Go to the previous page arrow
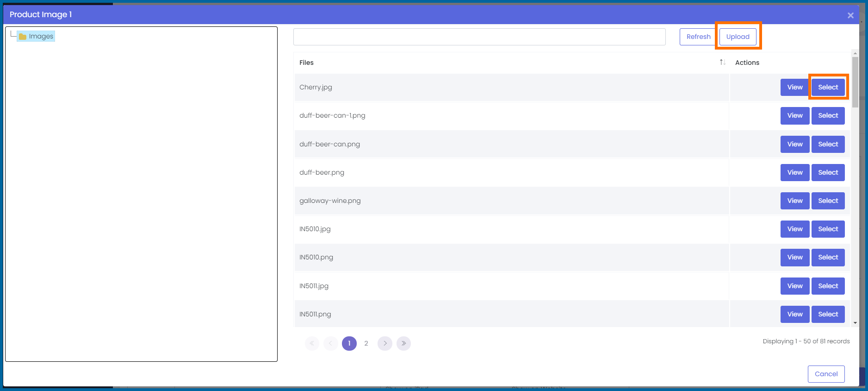868x391 pixels. pyautogui.click(x=330, y=343)
